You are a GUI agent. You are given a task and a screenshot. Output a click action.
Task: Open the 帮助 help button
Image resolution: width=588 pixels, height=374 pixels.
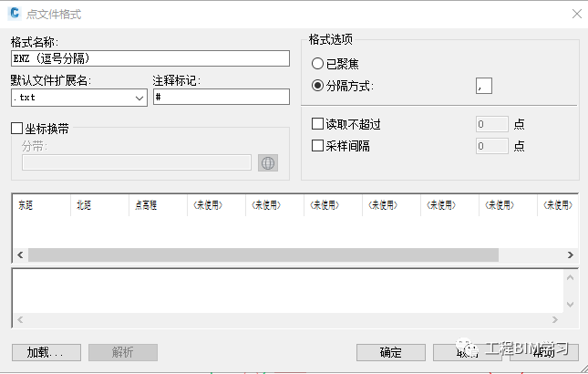(543, 353)
